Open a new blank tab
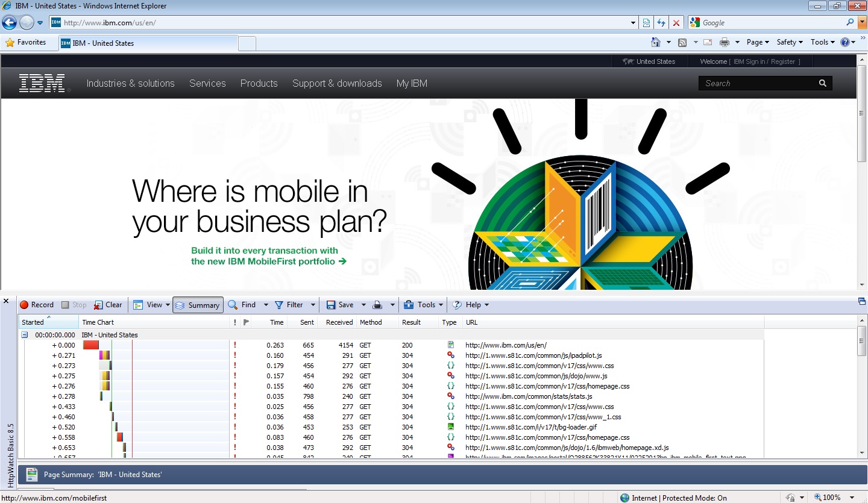The width and height of the screenshot is (868, 503). click(247, 43)
